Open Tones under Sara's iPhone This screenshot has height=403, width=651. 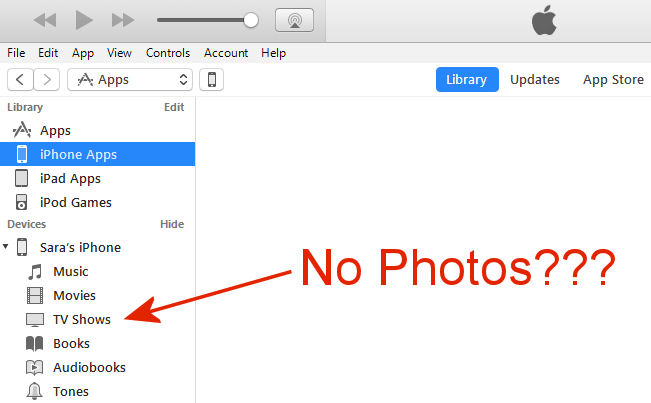(71, 391)
